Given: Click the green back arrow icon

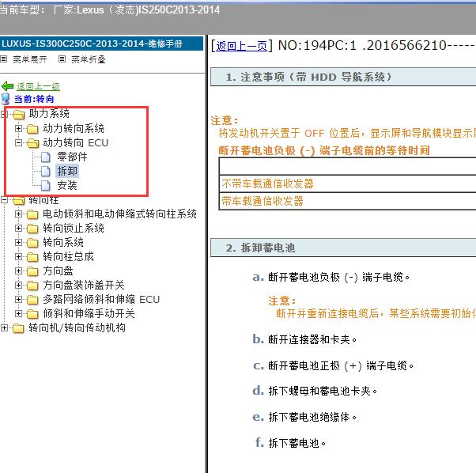Looking at the screenshot, I should point(7,86).
